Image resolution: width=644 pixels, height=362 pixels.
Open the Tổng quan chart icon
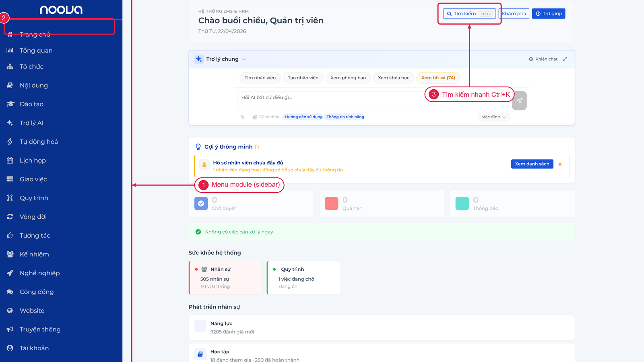(10, 50)
